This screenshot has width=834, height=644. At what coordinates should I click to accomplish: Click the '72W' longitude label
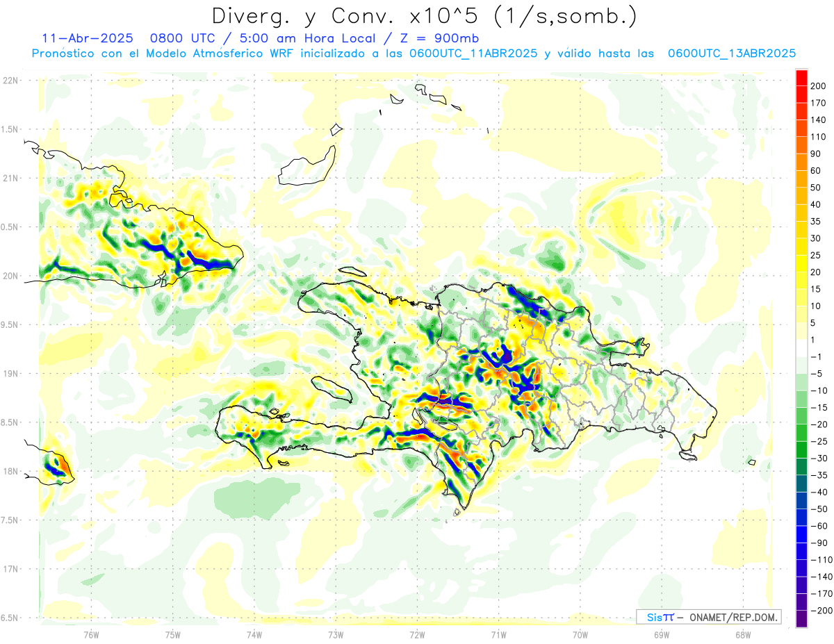pyautogui.click(x=417, y=635)
